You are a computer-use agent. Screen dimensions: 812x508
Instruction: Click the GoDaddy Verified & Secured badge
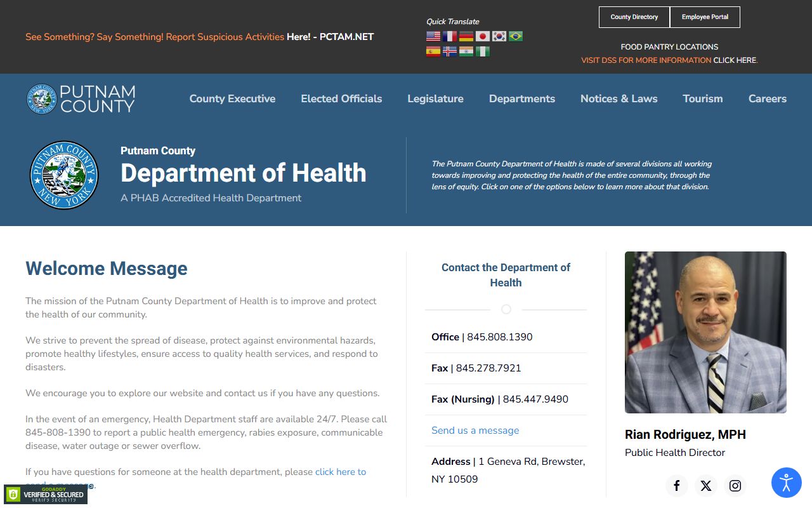46,494
